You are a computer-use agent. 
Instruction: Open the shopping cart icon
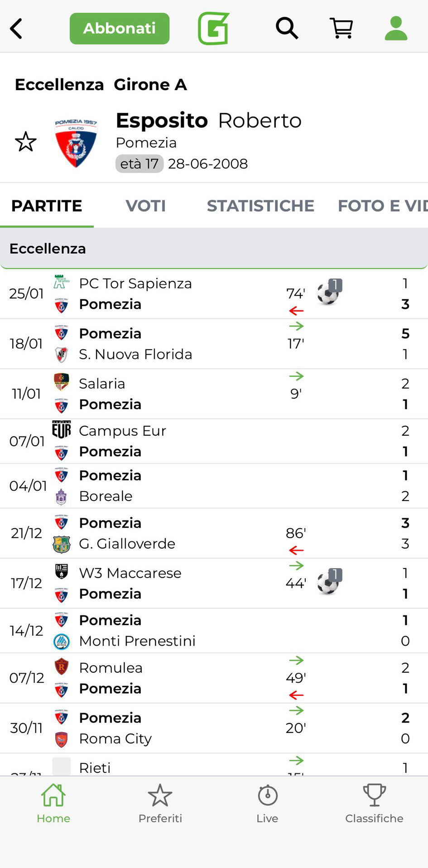pyautogui.click(x=341, y=29)
